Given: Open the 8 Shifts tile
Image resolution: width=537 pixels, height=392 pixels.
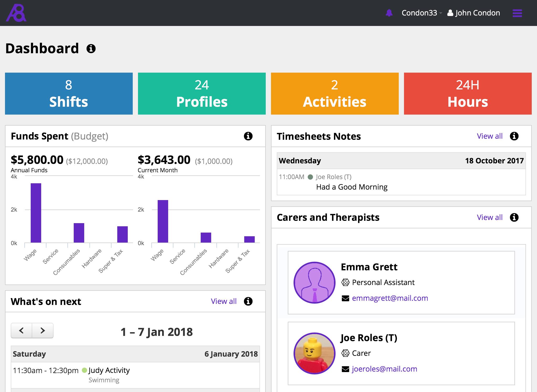Looking at the screenshot, I should pyautogui.click(x=69, y=94).
